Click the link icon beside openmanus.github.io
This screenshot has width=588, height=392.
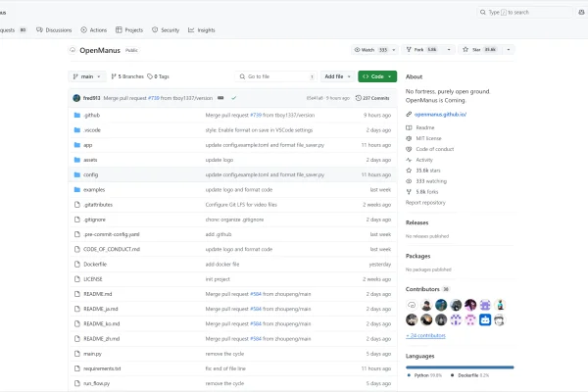click(409, 115)
